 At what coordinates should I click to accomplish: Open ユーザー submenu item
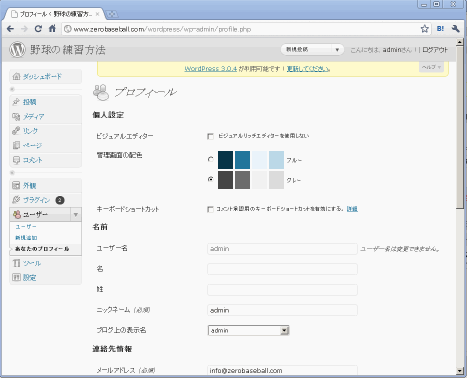pos(26,227)
